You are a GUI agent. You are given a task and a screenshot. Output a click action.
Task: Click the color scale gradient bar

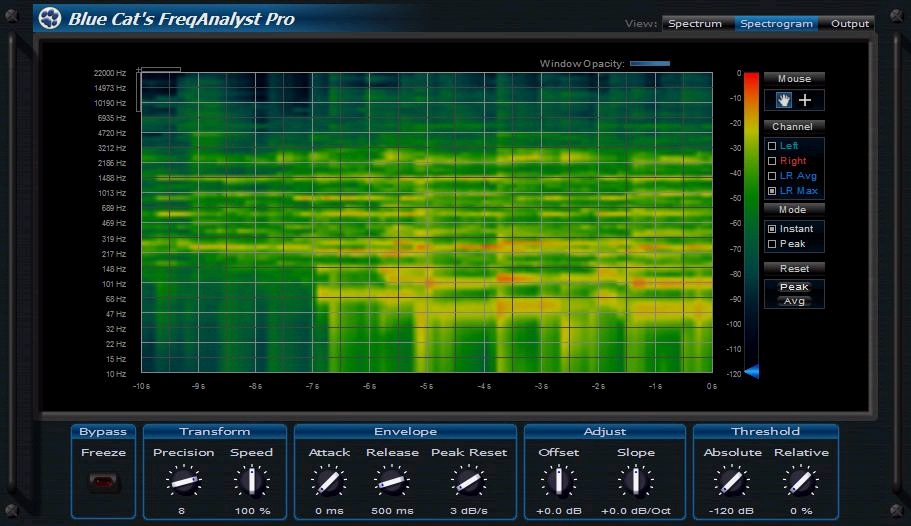[751, 223]
